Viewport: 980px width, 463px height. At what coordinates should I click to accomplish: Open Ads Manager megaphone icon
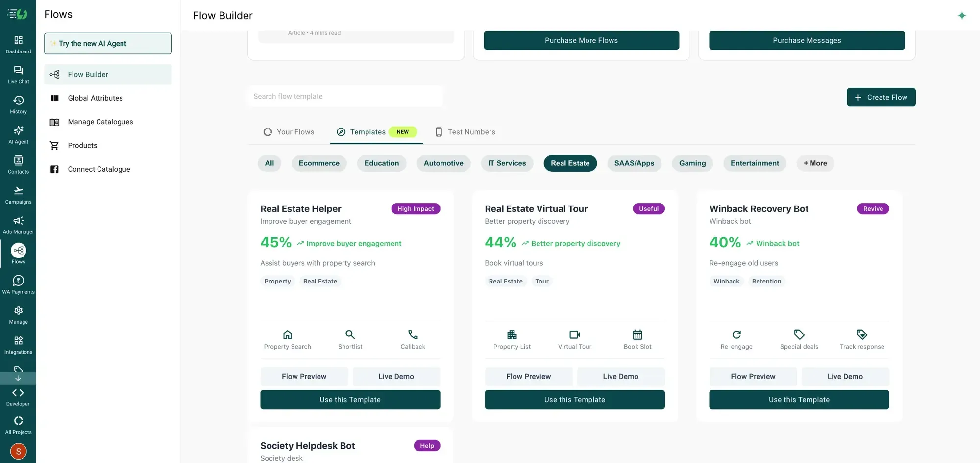click(x=18, y=221)
